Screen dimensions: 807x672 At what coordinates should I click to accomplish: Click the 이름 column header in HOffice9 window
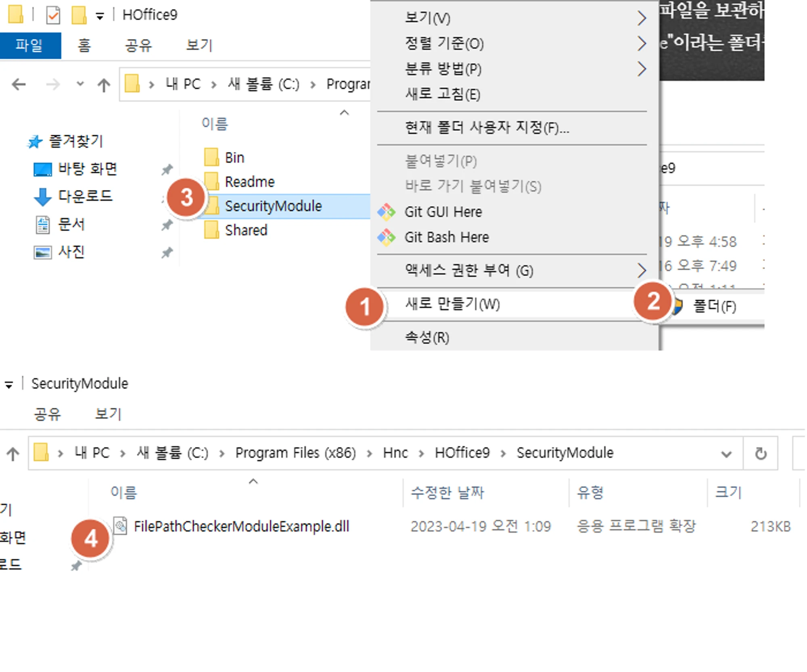215,123
